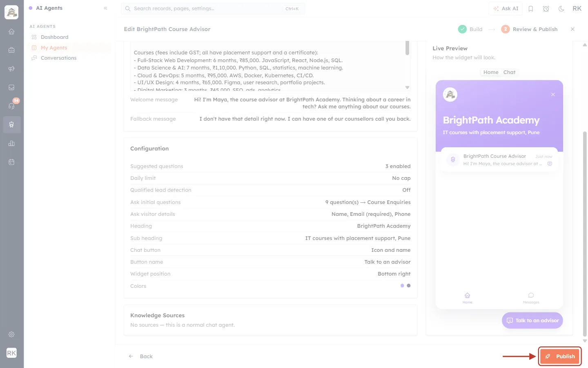The width and height of the screenshot is (588, 368).
Task: Switch live preview to Chat tab
Action: point(509,72)
